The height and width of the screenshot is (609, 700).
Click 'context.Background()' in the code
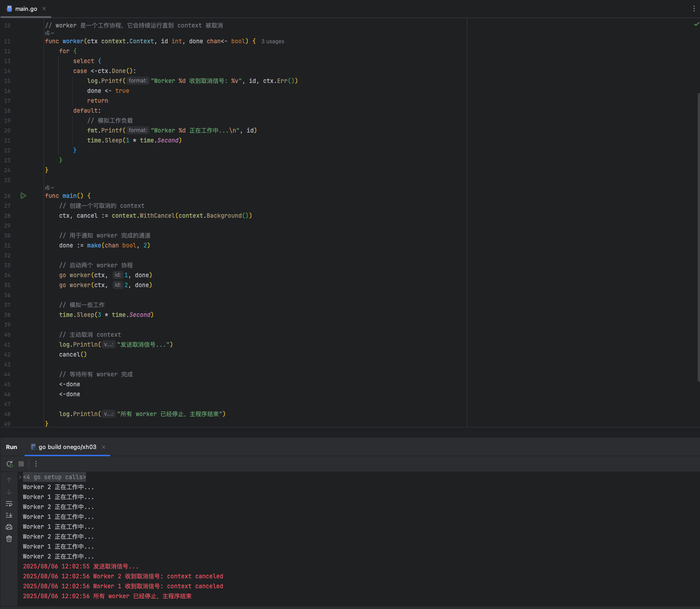pos(214,216)
